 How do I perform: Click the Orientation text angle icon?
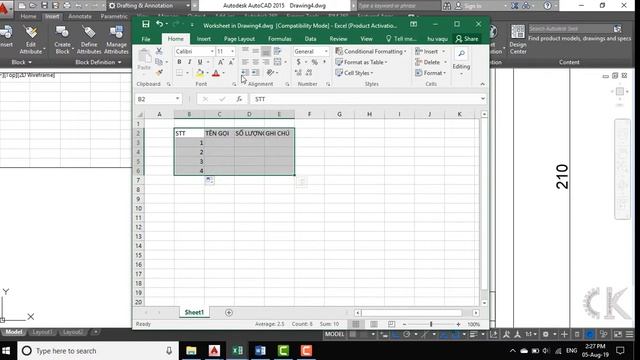(270, 73)
